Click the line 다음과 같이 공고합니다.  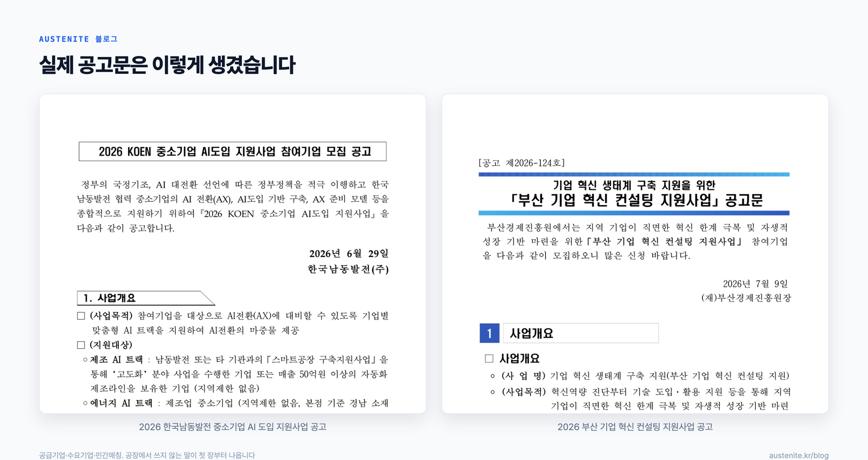[x=126, y=228]
